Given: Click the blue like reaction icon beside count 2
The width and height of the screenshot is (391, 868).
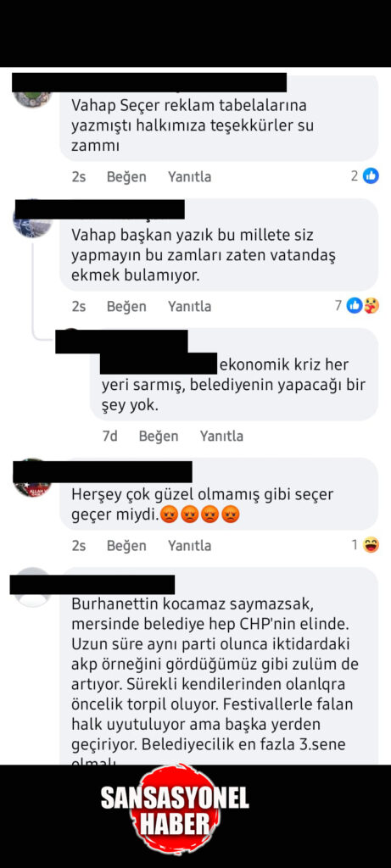Looking at the screenshot, I should [x=371, y=176].
